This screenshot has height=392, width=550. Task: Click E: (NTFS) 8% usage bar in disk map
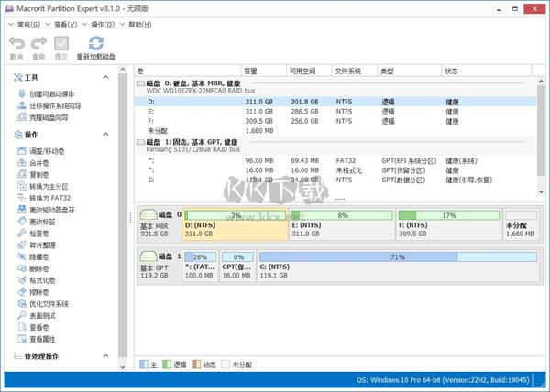pos(342,215)
